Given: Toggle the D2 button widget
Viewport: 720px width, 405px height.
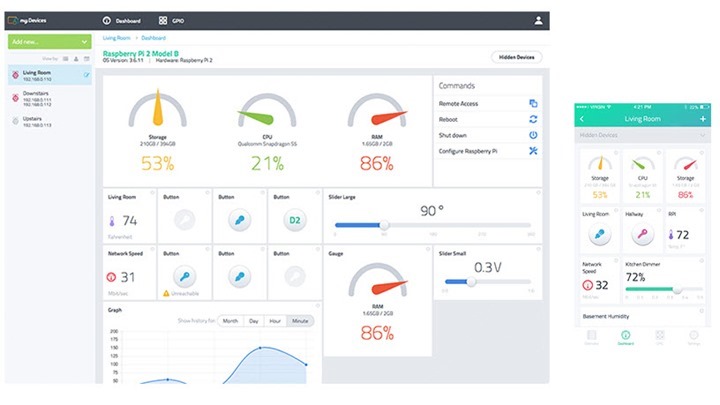Looking at the screenshot, I should coord(295,220).
